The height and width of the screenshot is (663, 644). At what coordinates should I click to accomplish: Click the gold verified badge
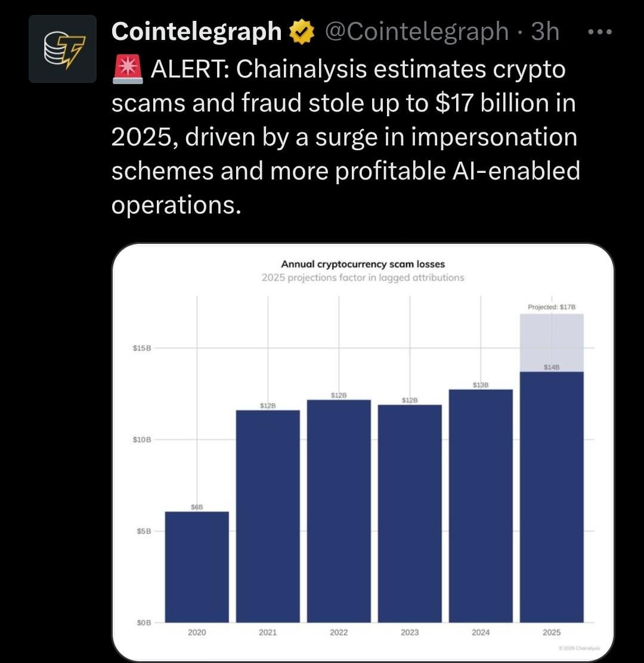(302, 32)
